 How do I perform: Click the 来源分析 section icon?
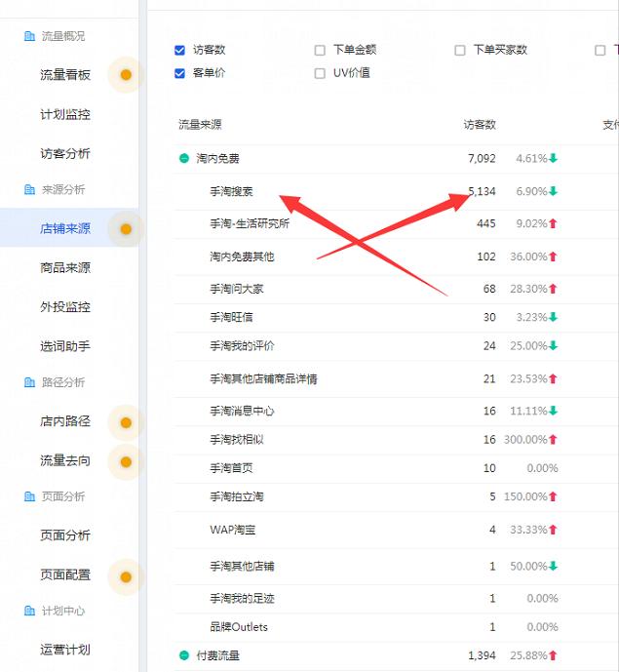[29, 189]
